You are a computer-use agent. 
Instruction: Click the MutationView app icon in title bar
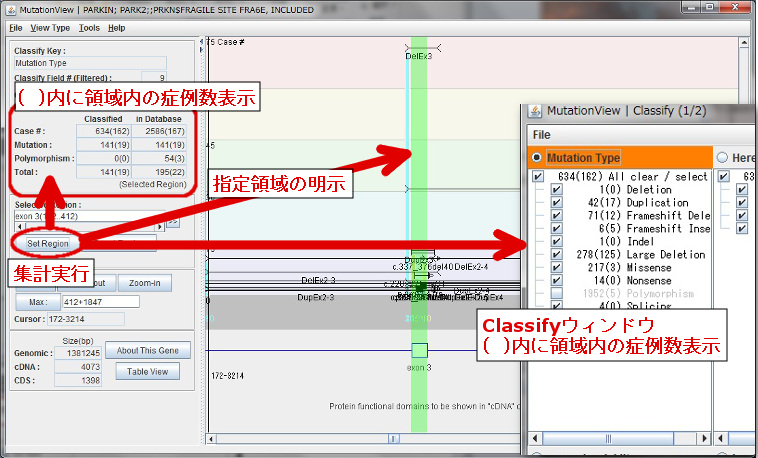[x=10, y=9]
